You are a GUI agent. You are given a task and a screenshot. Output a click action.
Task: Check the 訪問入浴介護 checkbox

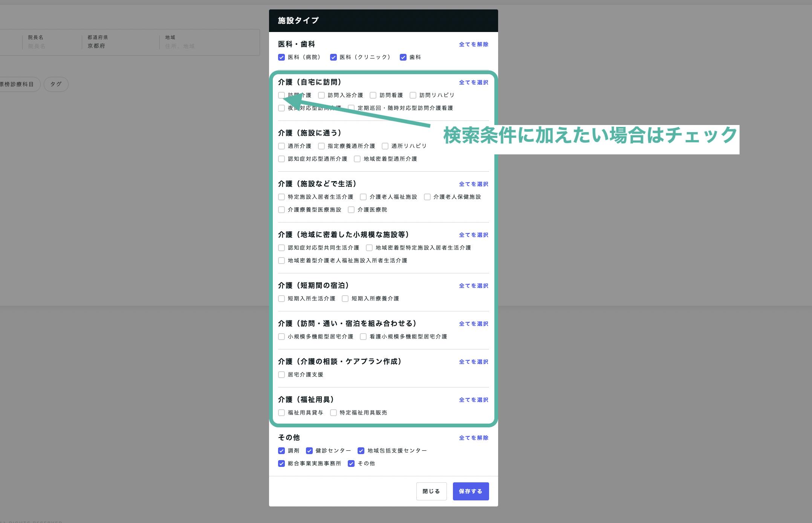click(321, 95)
